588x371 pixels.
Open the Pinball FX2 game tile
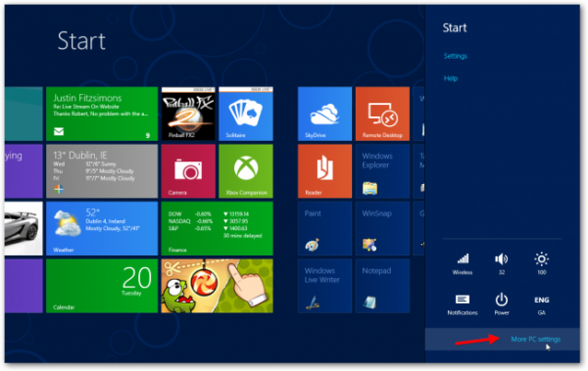pyautogui.click(x=188, y=114)
